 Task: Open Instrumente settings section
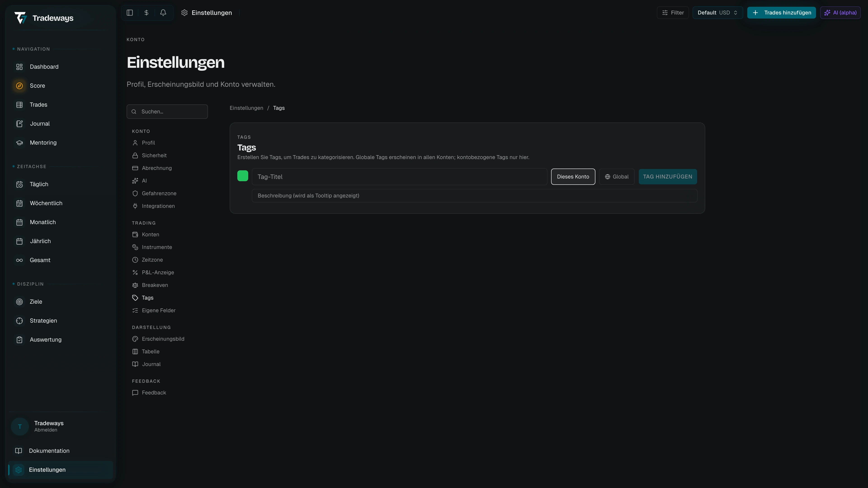[157, 247]
